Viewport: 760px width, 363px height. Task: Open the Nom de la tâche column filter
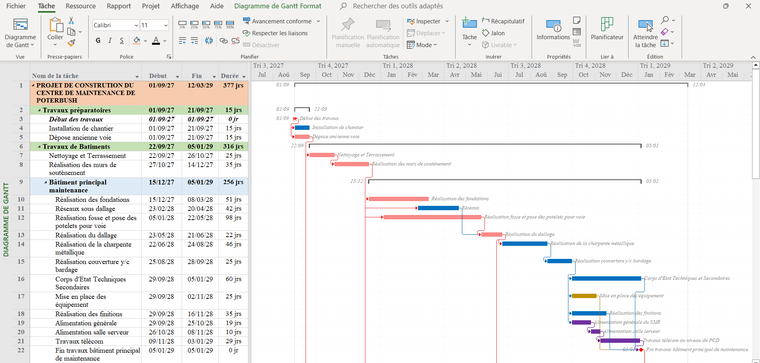pyautogui.click(x=137, y=77)
